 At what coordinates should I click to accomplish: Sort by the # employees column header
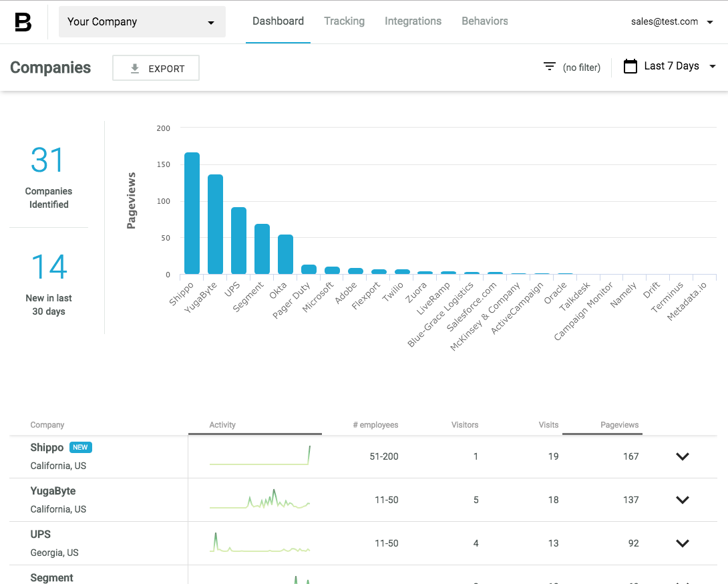[375, 425]
